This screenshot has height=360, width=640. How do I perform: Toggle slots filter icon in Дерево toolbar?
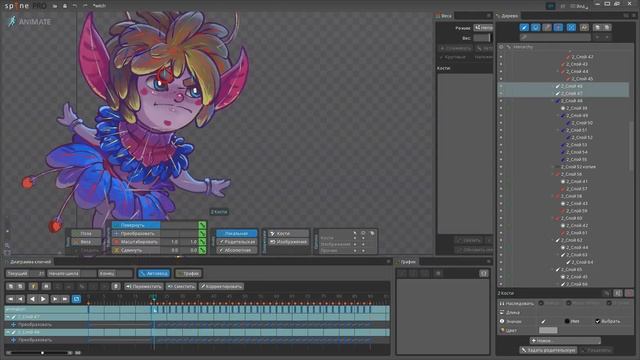[536, 27]
